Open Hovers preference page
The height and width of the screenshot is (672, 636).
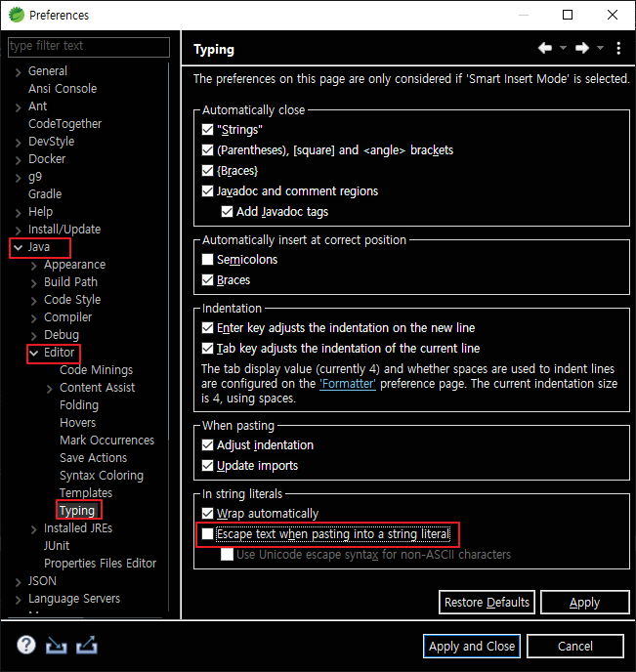(x=77, y=423)
